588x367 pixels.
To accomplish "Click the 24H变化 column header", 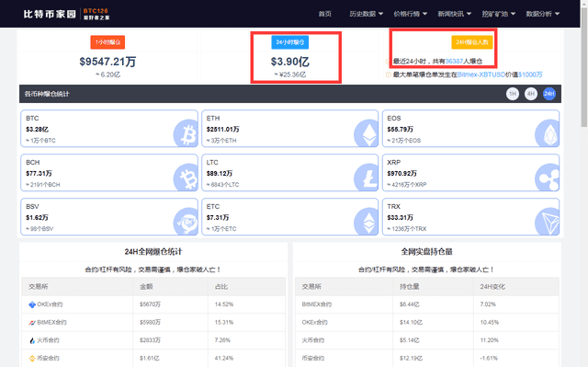I will tap(492, 287).
